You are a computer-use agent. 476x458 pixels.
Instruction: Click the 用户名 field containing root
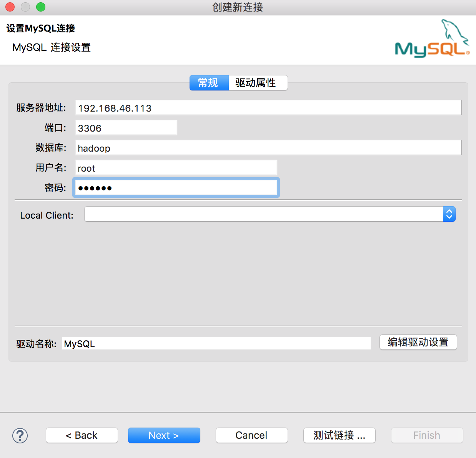point(176,167)
